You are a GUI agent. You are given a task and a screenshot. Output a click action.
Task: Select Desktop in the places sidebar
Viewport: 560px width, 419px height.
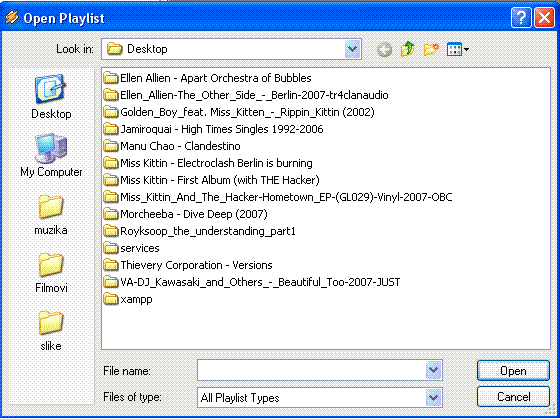click(x=51, y=97)
